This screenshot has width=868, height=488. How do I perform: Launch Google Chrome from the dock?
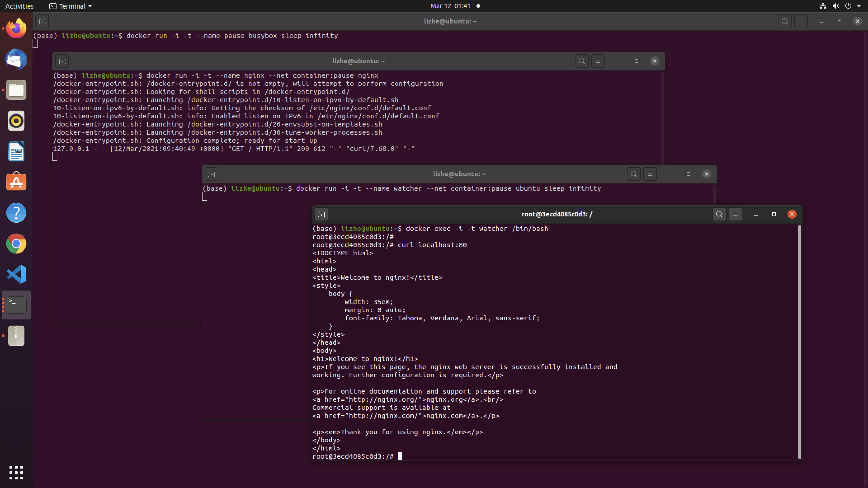pyautogui.click(x=16, y=244)
